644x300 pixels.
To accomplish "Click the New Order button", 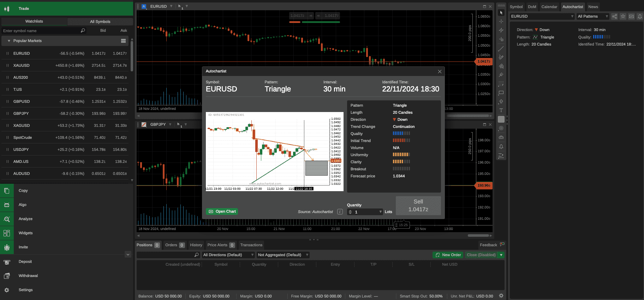I will click(448, 255).
